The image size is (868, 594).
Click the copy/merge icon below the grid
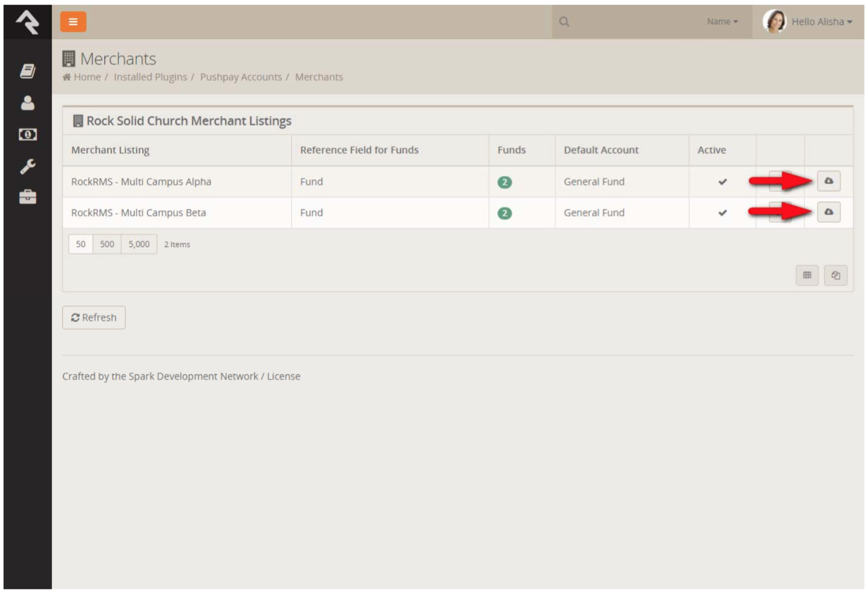(835, 275)
